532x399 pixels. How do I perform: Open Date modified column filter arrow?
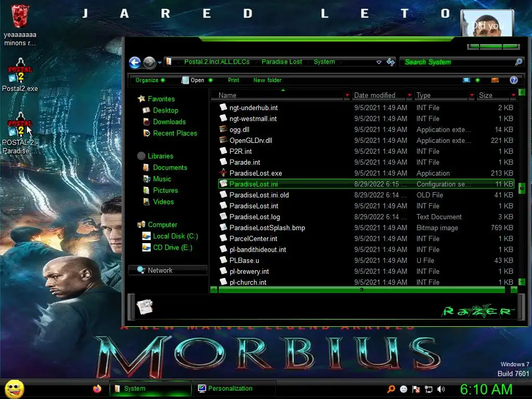409,96
